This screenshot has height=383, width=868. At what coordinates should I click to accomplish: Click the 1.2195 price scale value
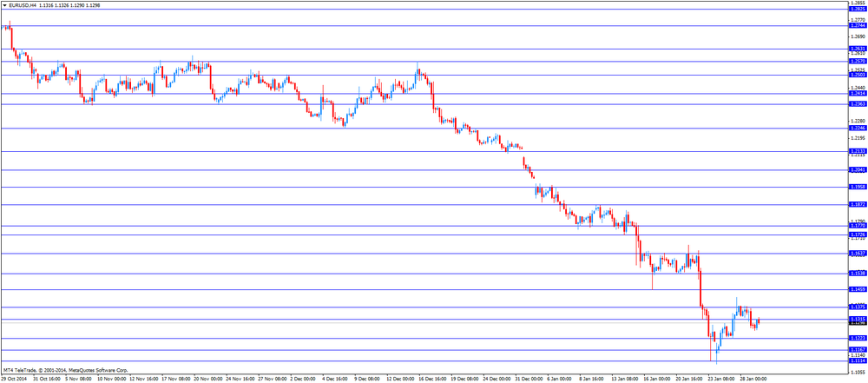pyautogui.click(x=857, y=137)
